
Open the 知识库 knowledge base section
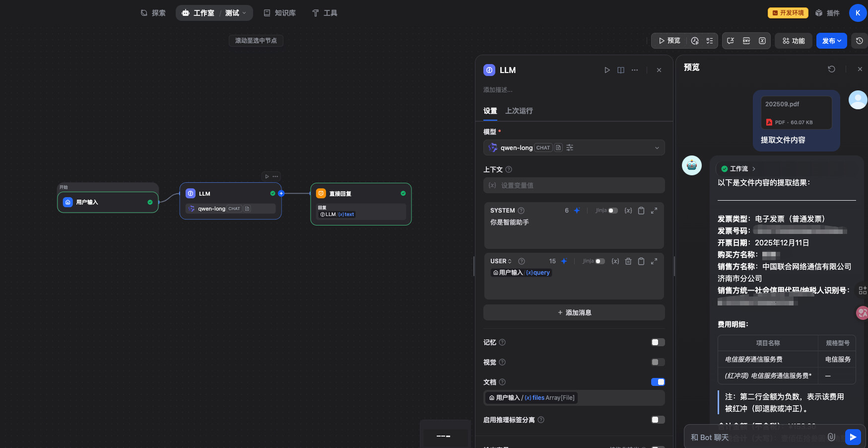point(280,13)
